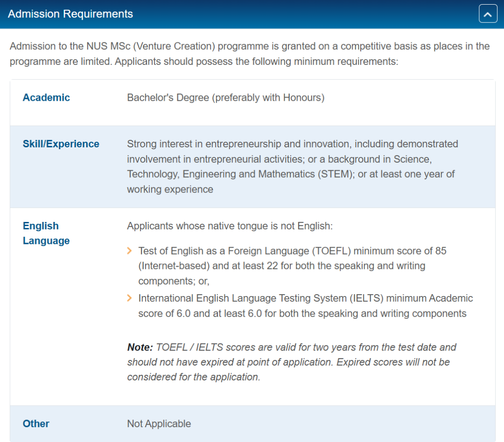Viewport: 504px width, 442px height.
Task: Click the entrepreneurship and innovation description text
Action: [292, 144]
